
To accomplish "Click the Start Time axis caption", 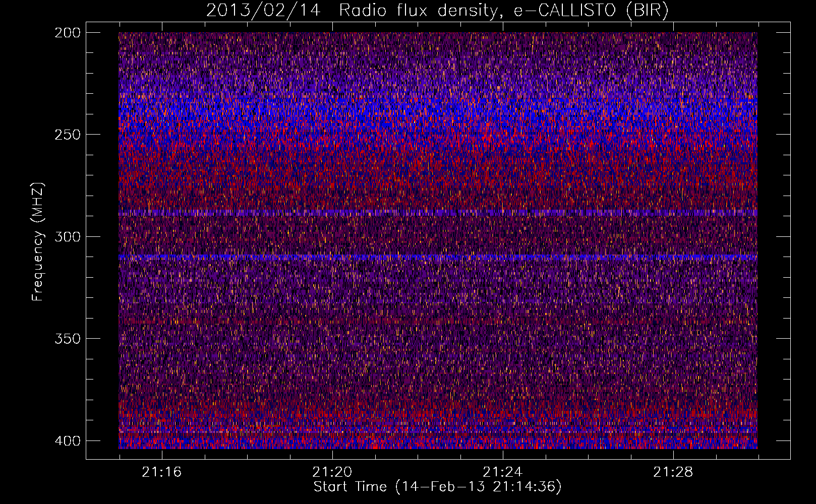I will [x=437, y=487].
